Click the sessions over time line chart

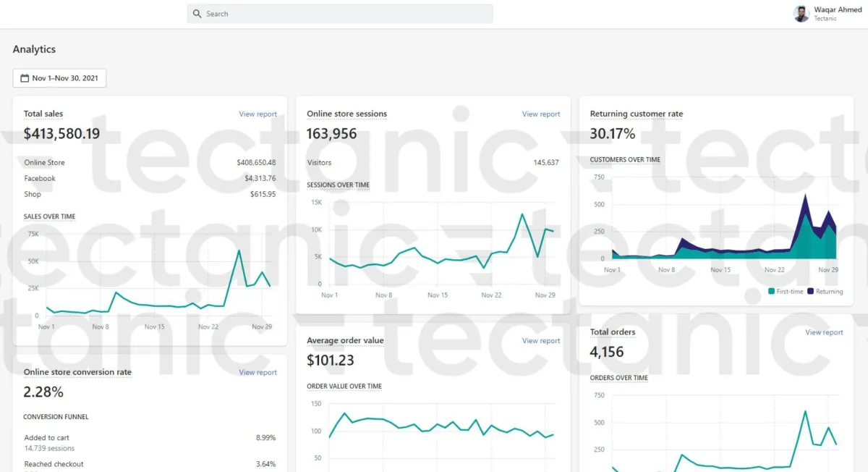coord(441,243)
